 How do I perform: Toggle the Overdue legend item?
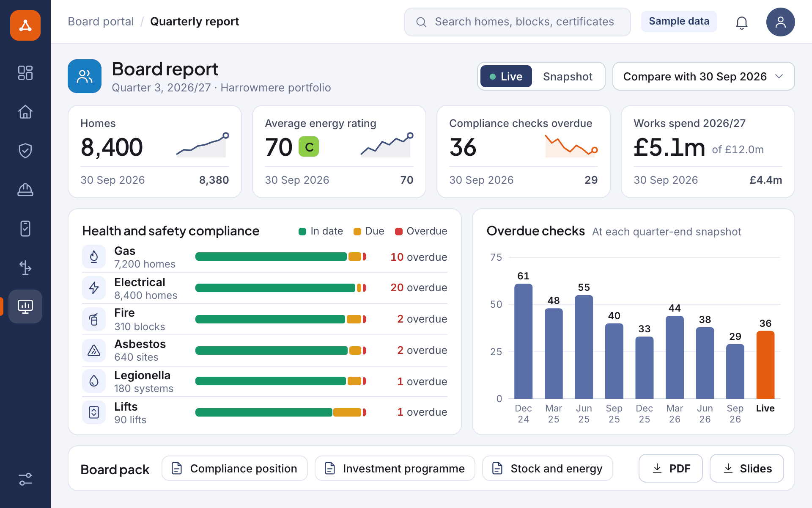click(421, 231)
